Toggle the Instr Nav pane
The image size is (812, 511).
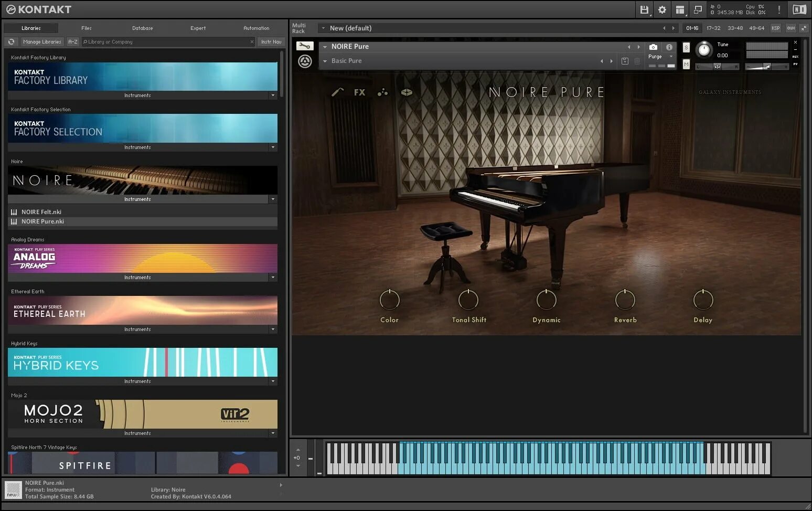[271, 41]
